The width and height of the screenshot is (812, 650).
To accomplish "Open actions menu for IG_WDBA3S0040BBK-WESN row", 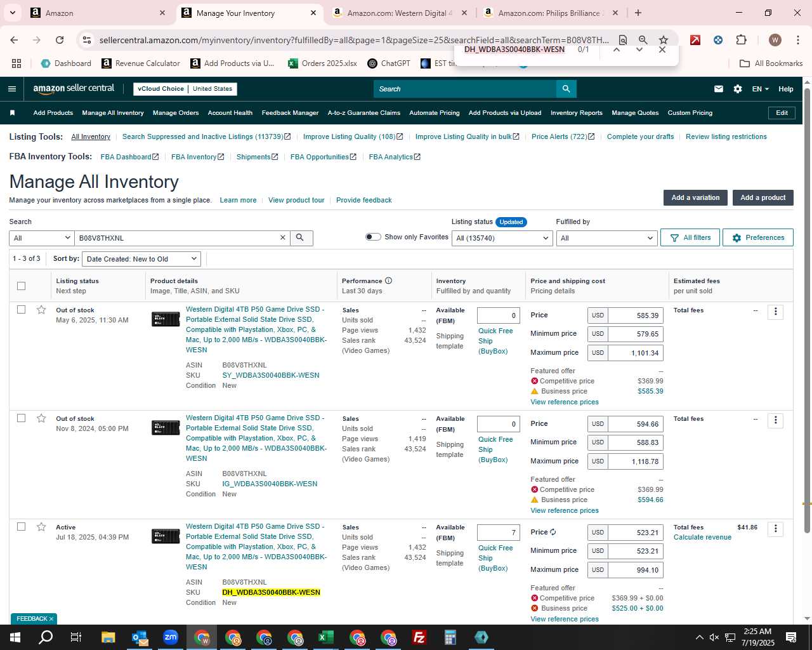I will click(x=775, y=420).
